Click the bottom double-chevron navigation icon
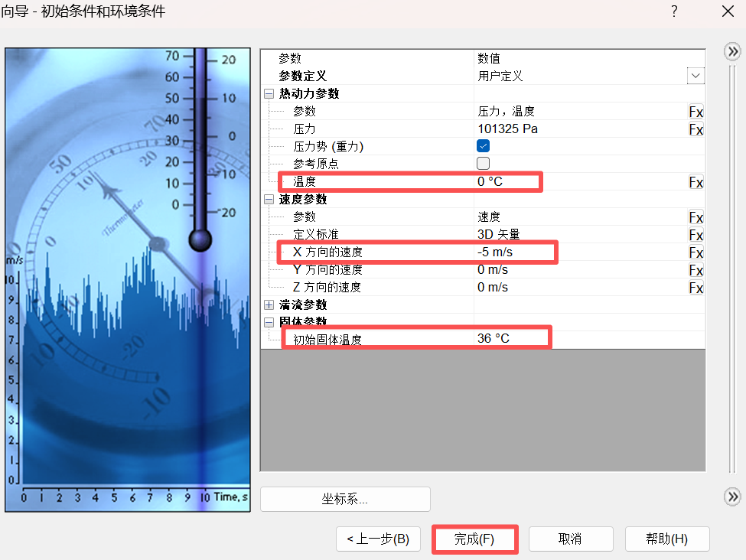This screenshot has width=746, height=560. click(733, 497)
